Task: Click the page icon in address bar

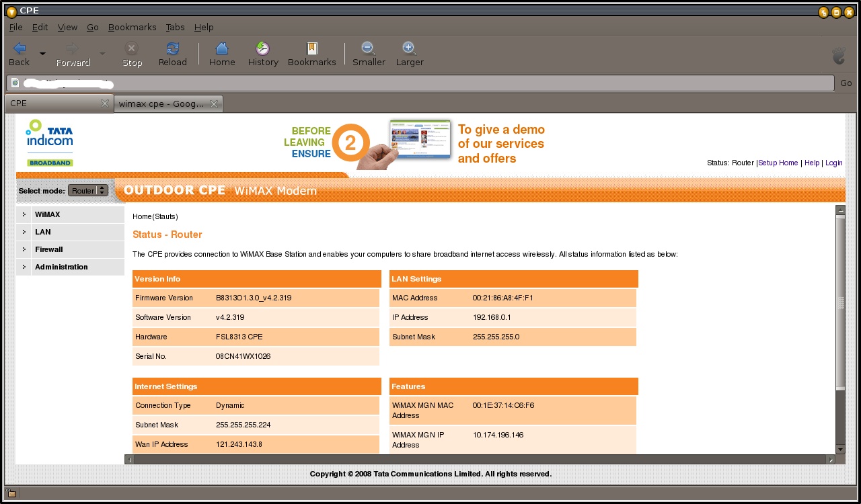Action: point(15,83)
